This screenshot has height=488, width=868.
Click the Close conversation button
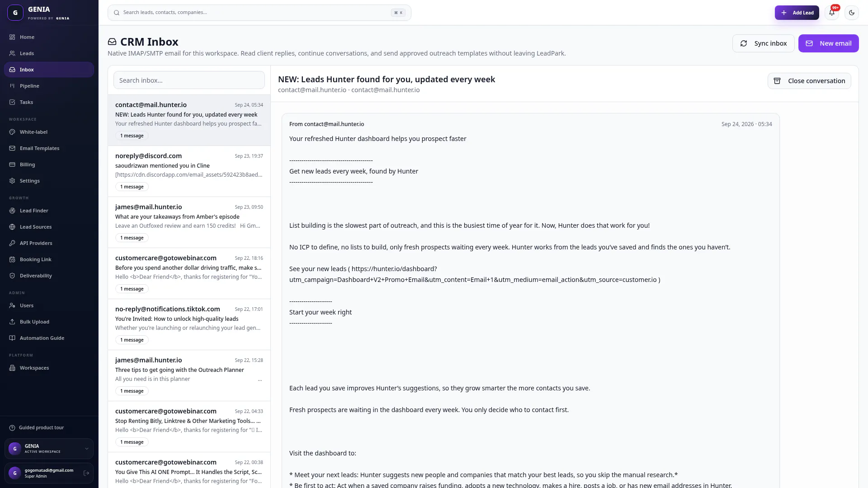tap(809, 81)
